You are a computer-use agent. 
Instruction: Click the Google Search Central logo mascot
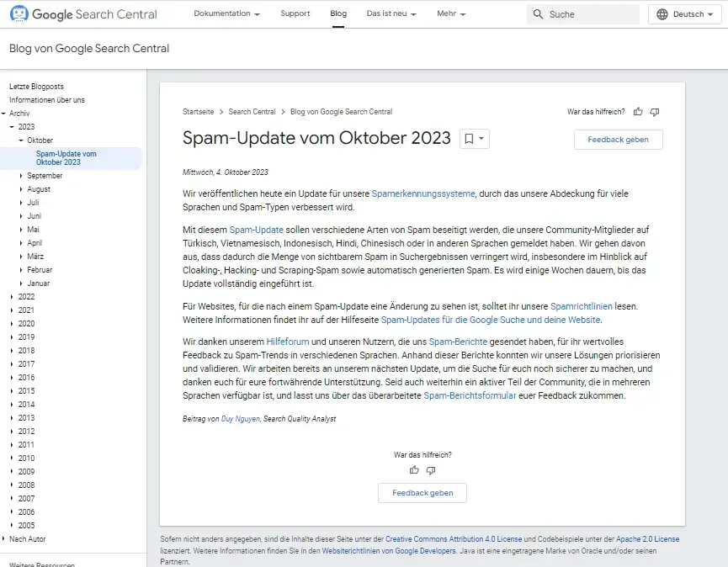click(x=19, y=14)
